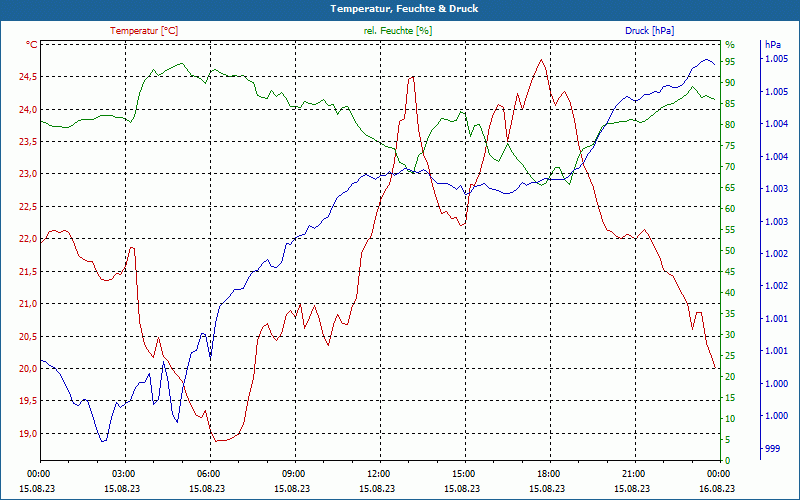The image size is (800, 500).
Task: Click the '09:00' time axis label
Action: click(292, 473)
